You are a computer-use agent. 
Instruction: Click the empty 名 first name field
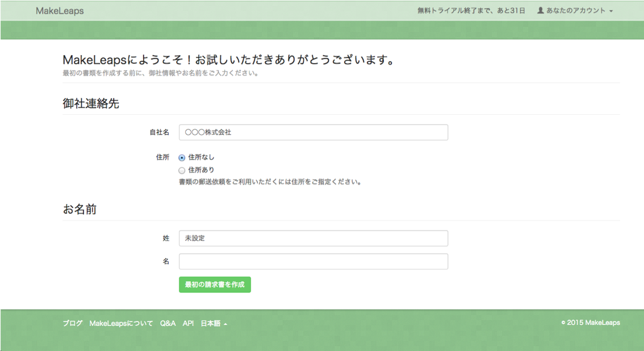(313, 261)
